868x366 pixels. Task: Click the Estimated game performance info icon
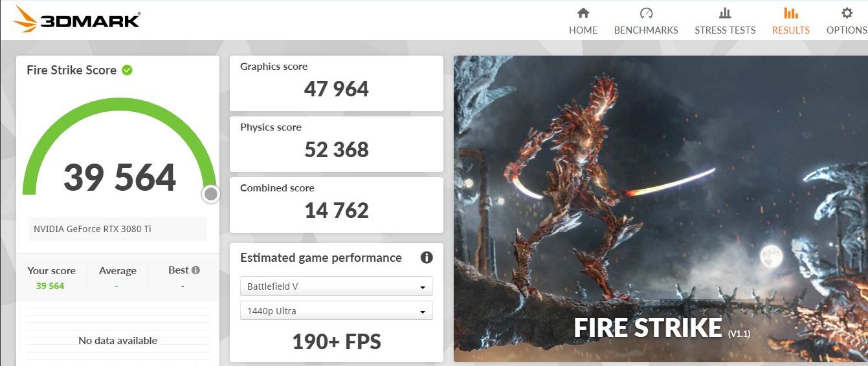coord(427,257)
